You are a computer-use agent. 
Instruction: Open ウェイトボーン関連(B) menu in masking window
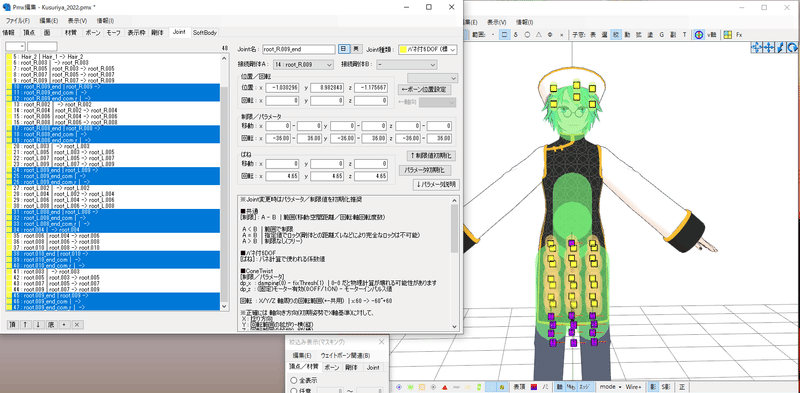coord(345,356)
